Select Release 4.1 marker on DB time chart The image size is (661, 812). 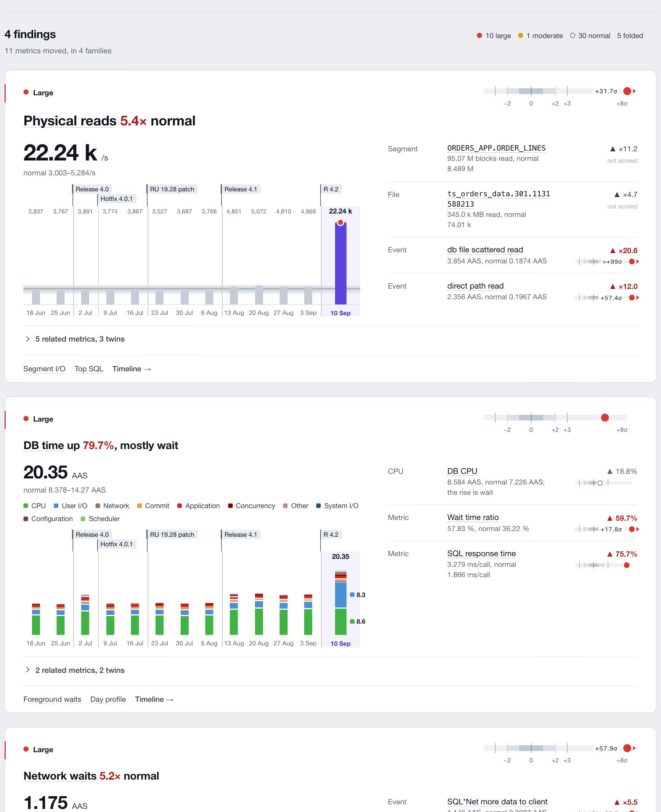coord(241,534)
